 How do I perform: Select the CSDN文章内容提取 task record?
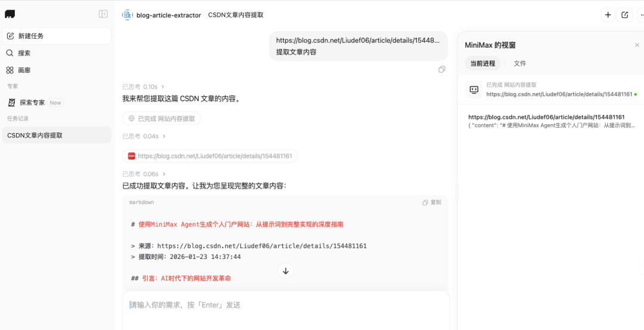(57, 135)
